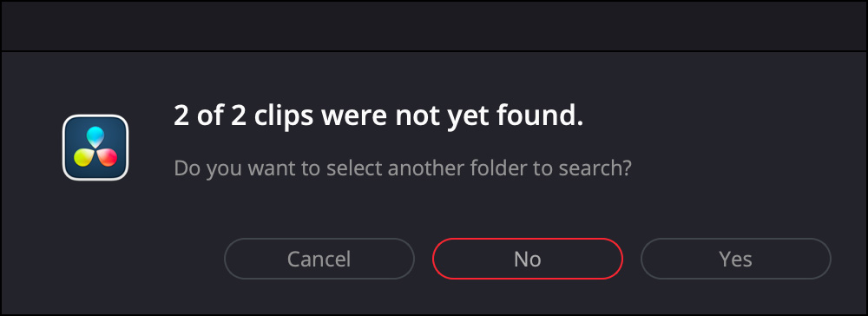
Task: Confirm with the Yes button
Action: pos(736,259)
